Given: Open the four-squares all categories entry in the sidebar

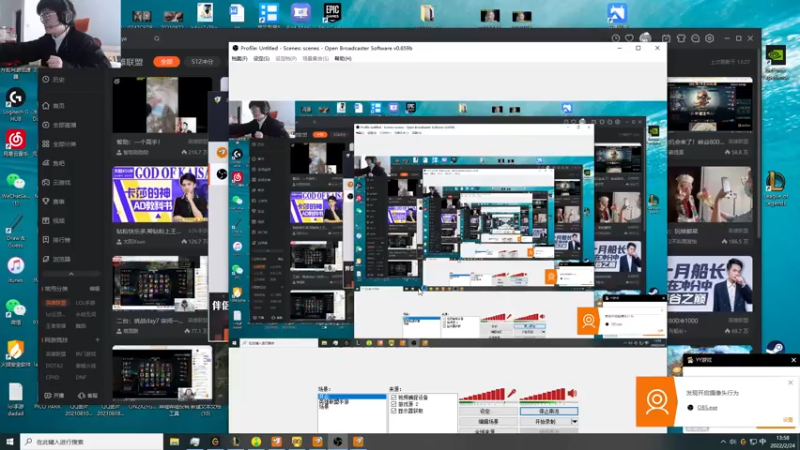Looking at the screenshot, I should 59,144.
